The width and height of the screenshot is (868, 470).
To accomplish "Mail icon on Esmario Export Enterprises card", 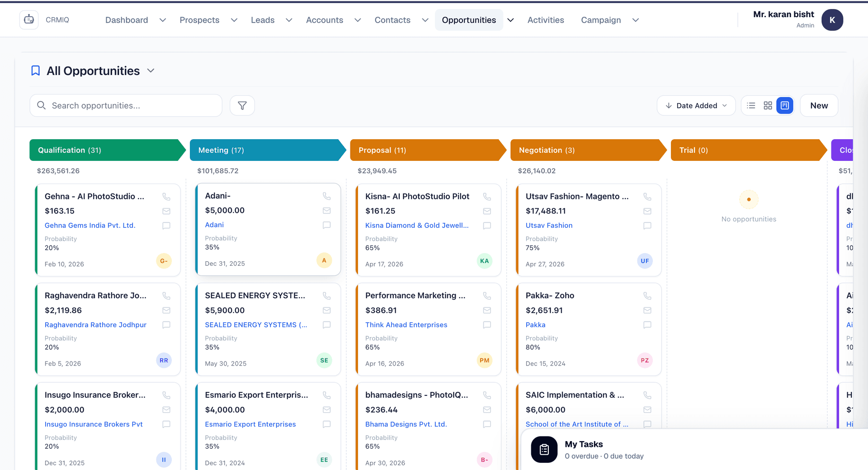I will [327, 410].
